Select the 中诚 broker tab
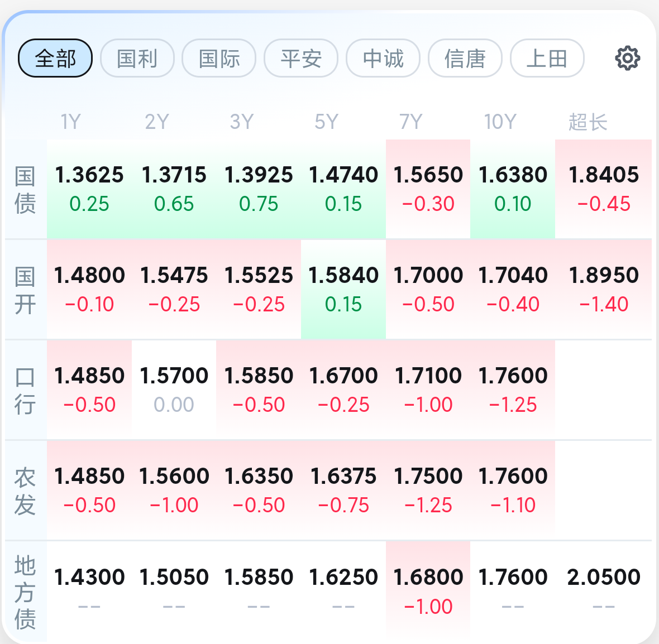 click(x=383, y=58)
